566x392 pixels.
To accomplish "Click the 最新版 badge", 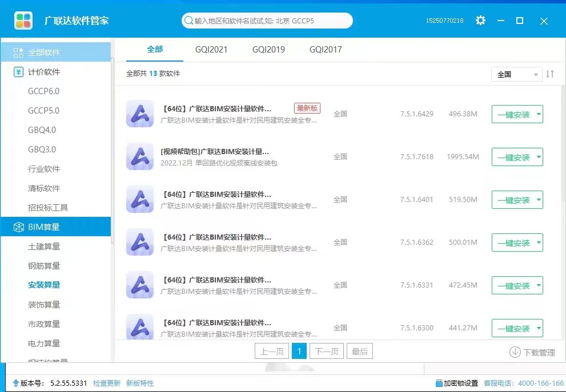I will pos(307,108).
